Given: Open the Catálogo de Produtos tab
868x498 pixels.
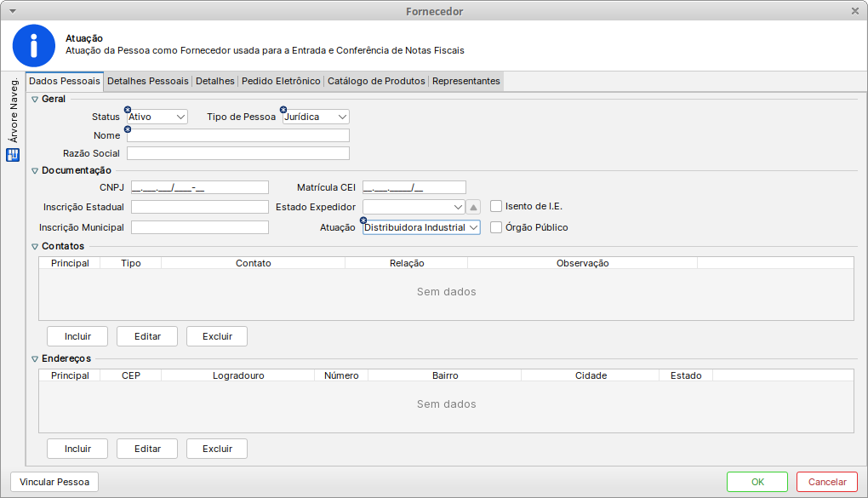Looking at the screenshot, I should tap(376, 81).
